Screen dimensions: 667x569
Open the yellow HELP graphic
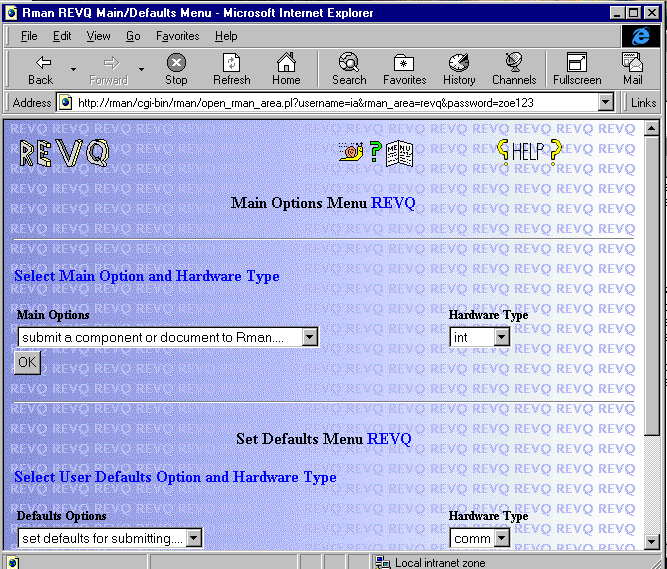point(530,151)
